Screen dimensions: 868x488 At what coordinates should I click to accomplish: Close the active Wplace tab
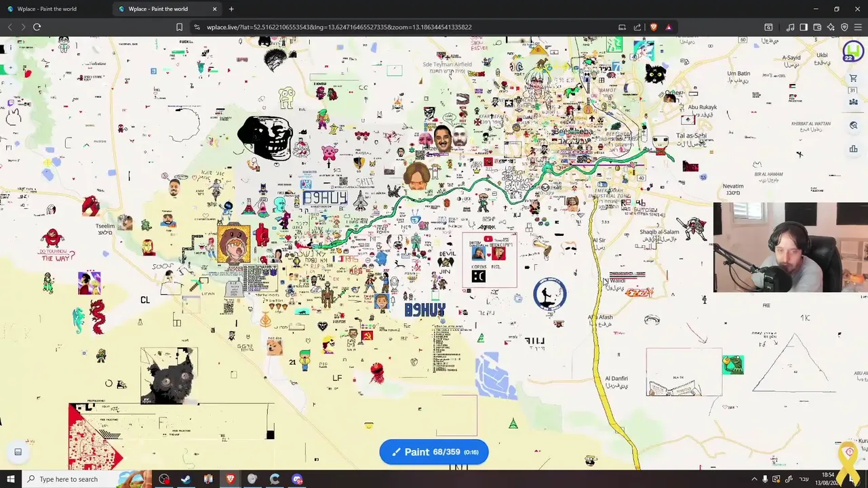tap(215, 9)
